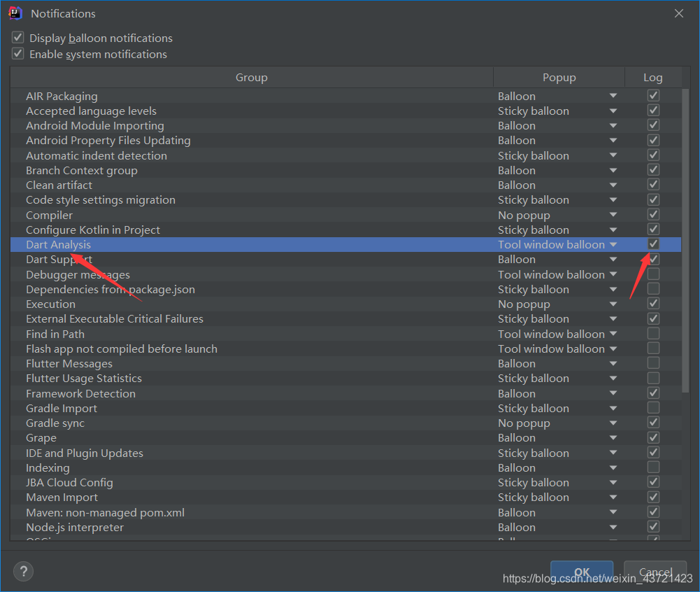Screen dimensions: 700x592
Task: Select the Clean artifact row
Action: pos(345,185)
